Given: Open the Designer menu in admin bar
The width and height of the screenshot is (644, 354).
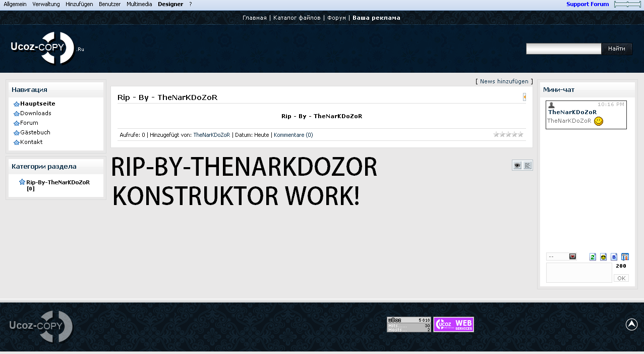Looking at the screenshot, I should tap(170, 4).
